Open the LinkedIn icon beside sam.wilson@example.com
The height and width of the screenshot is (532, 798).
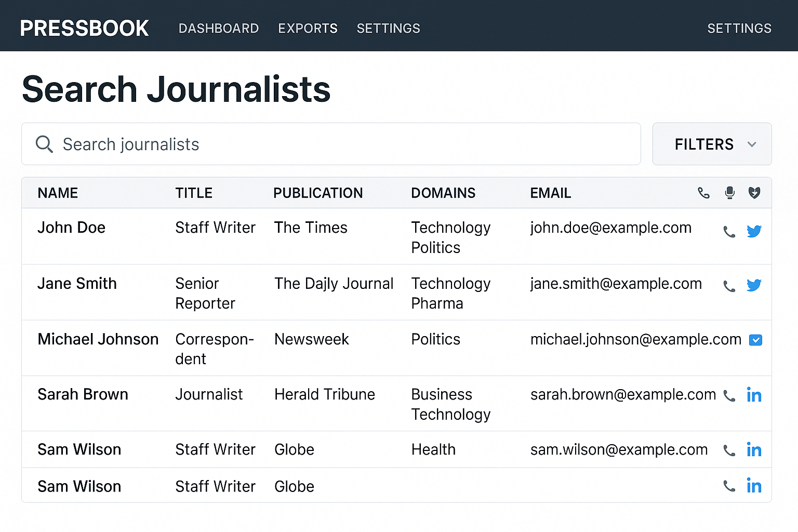pos(754,449)
